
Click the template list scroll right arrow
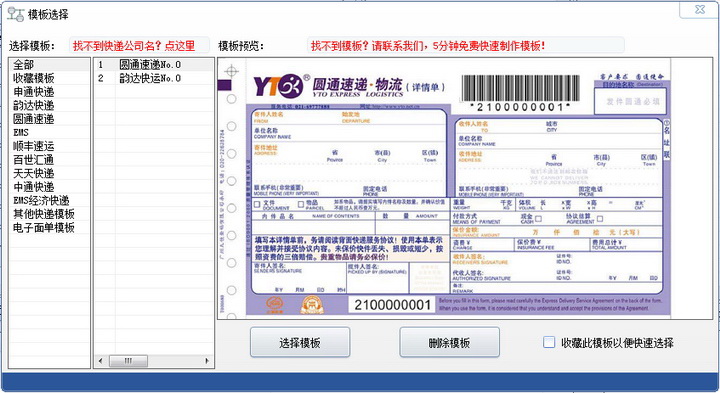coord(207,361)
